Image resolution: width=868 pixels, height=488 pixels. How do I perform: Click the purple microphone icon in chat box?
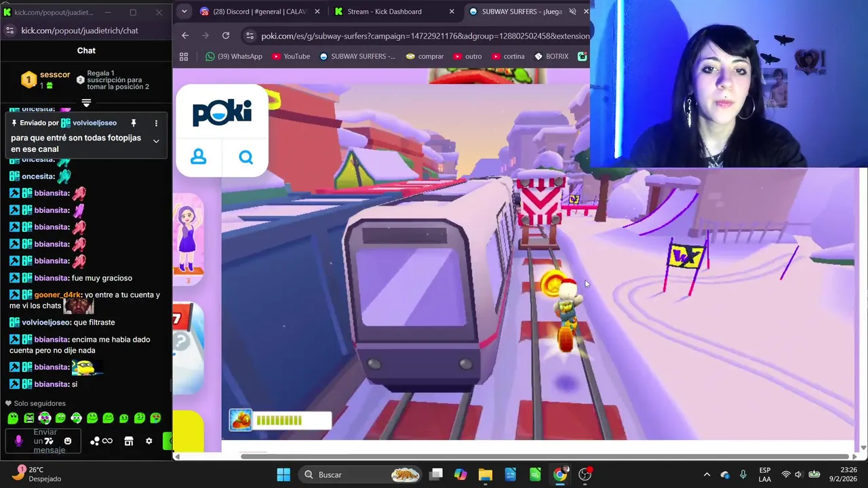18,441
